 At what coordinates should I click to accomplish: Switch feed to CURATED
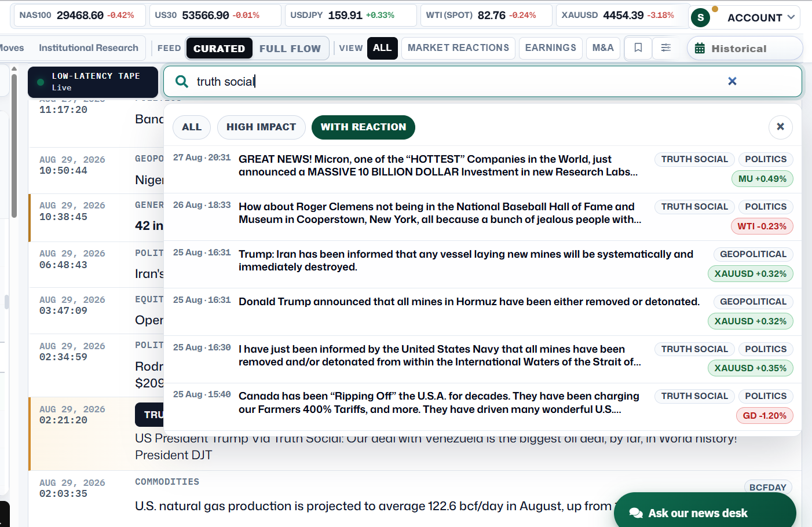click(x=220, y=49)
